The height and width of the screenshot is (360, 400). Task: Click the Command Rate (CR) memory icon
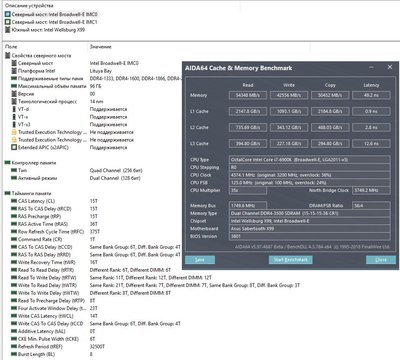(14, 239)
